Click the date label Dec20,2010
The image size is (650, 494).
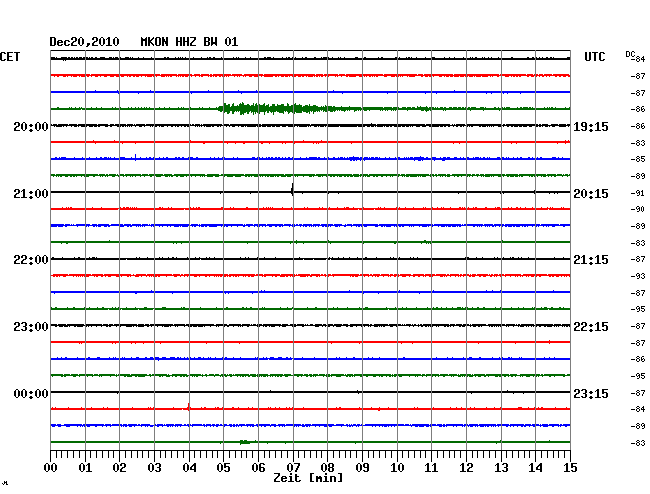click(84, 42)
